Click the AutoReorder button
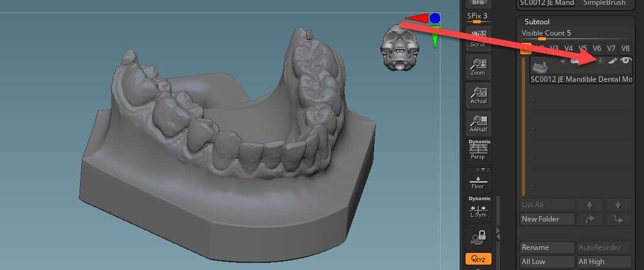 coord(604,247)
